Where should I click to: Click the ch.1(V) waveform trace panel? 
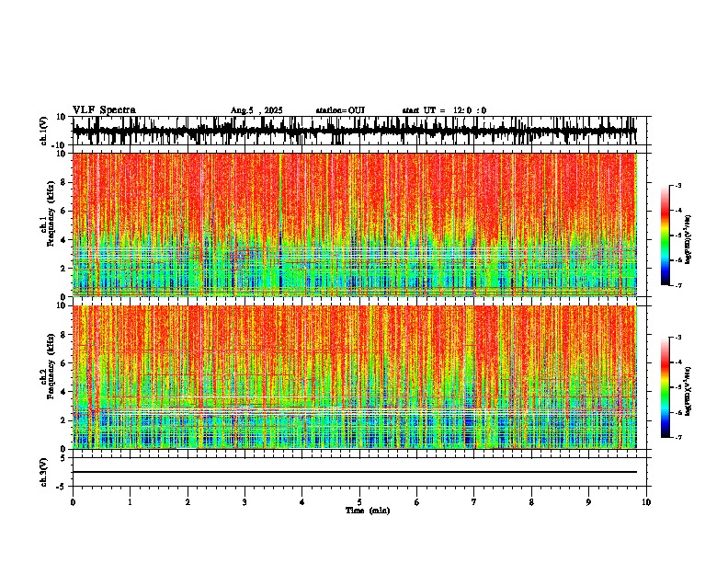359,131
